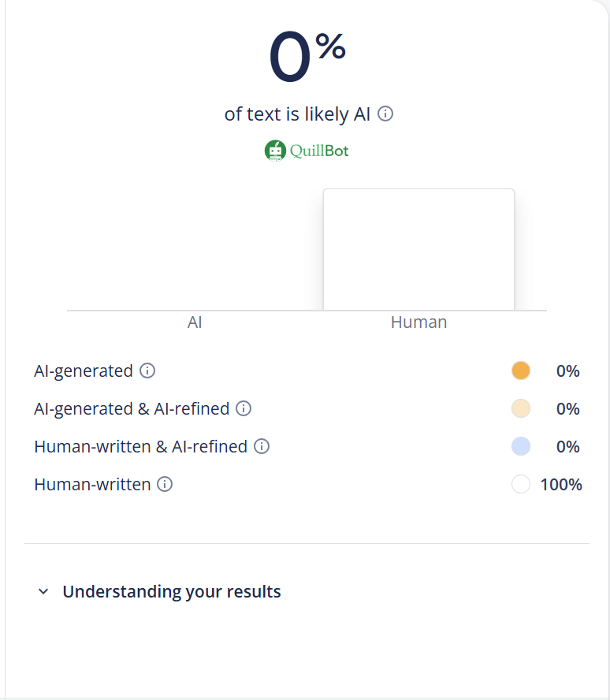The height and width of the screenshot is (700, 610).
Task: Click the AI-generated info icon
Action: coord(147,370)
